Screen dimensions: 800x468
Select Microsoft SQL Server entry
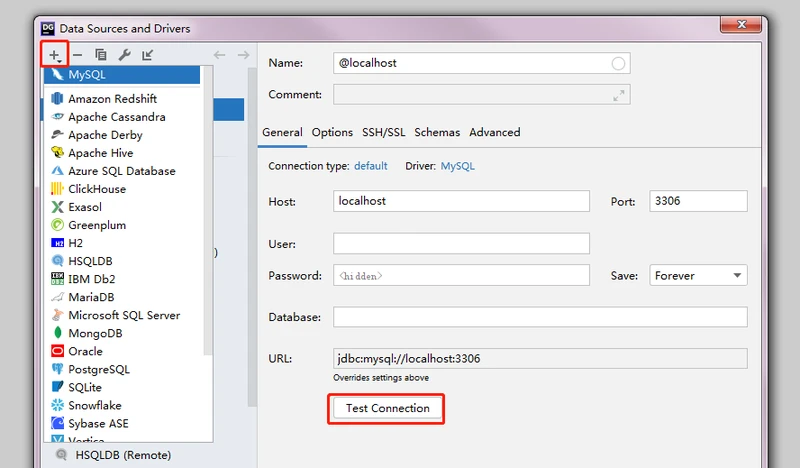coord(124,315)
